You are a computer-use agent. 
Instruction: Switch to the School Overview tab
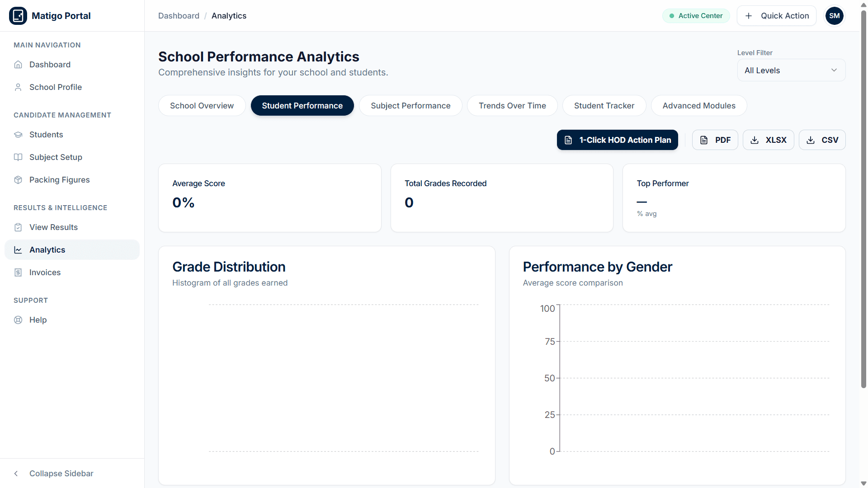pyautogui.click(x=202, y=106)
